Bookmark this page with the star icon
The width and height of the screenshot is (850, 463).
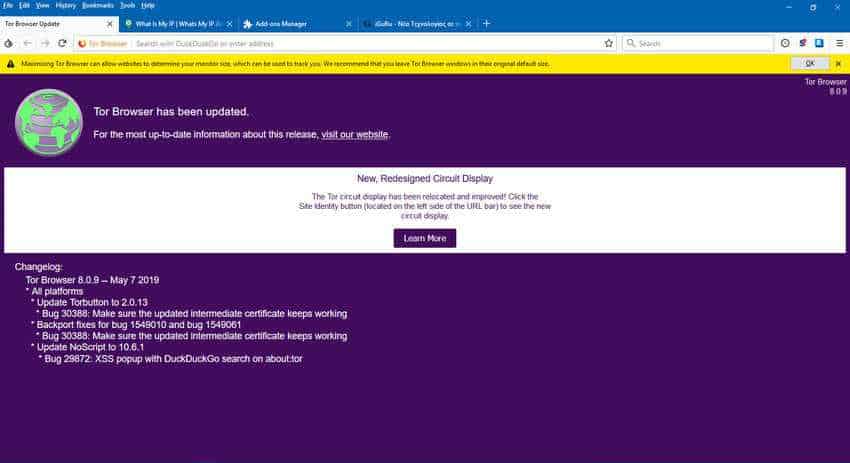(609, 43)
